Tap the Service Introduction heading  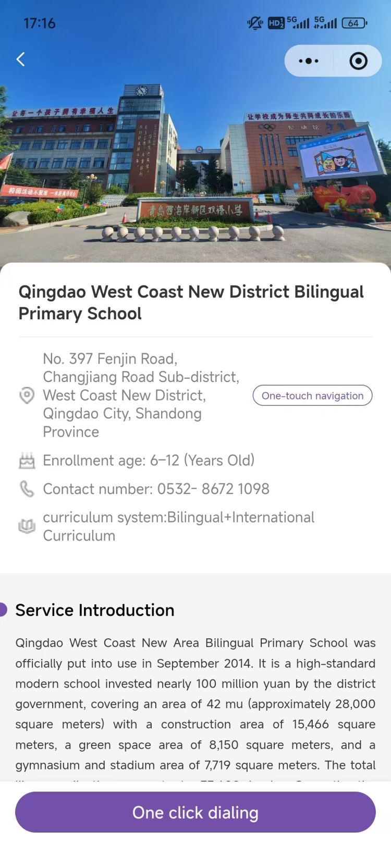[95, 610]
